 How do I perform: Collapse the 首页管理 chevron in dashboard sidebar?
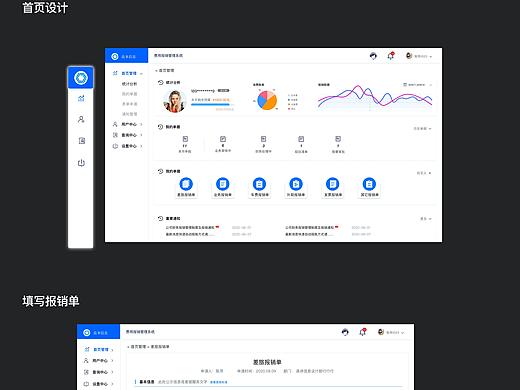(141, 73)
